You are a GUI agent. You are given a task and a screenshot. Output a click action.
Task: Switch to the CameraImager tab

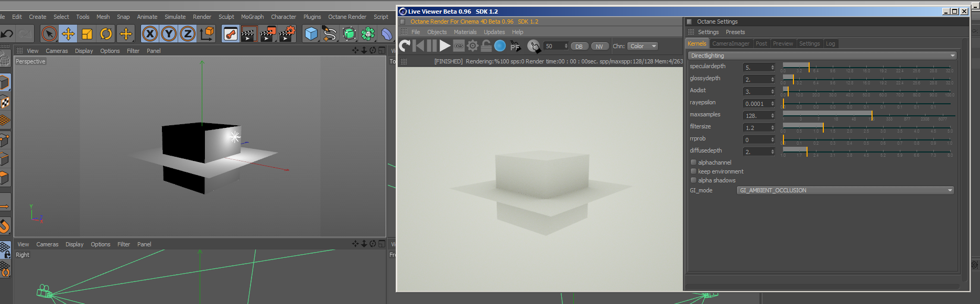pyautogui.click(x=731, y=44)
